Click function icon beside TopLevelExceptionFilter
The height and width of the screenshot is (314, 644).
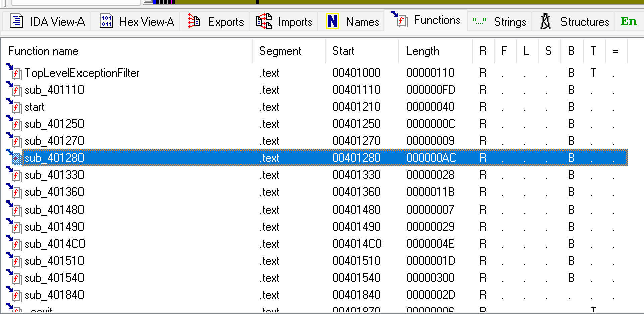click(14, 72)
